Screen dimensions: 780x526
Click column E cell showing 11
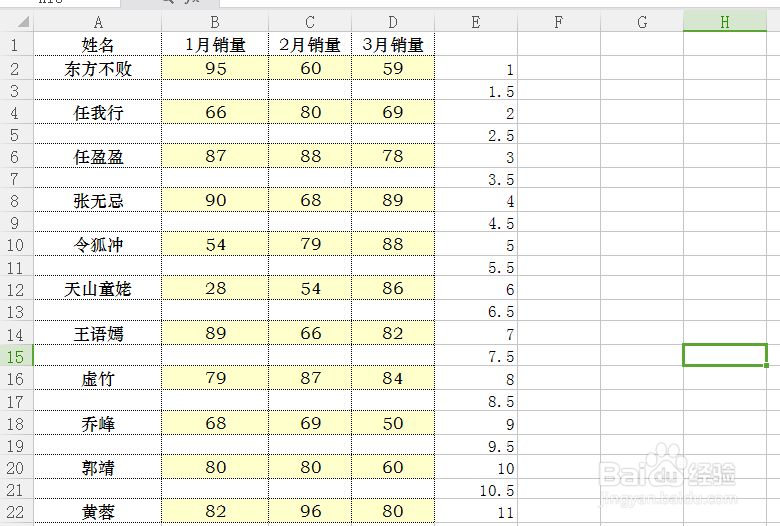pos(476,511)
